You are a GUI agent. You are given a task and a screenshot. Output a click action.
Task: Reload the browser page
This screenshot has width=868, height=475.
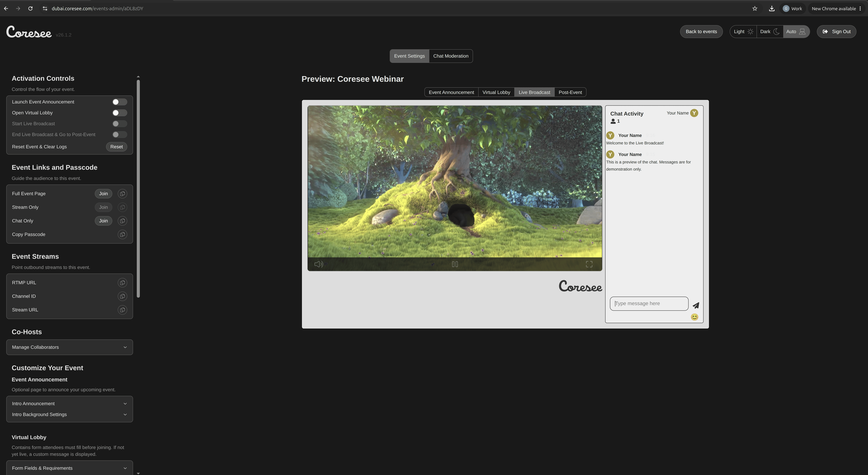point(30,8)
